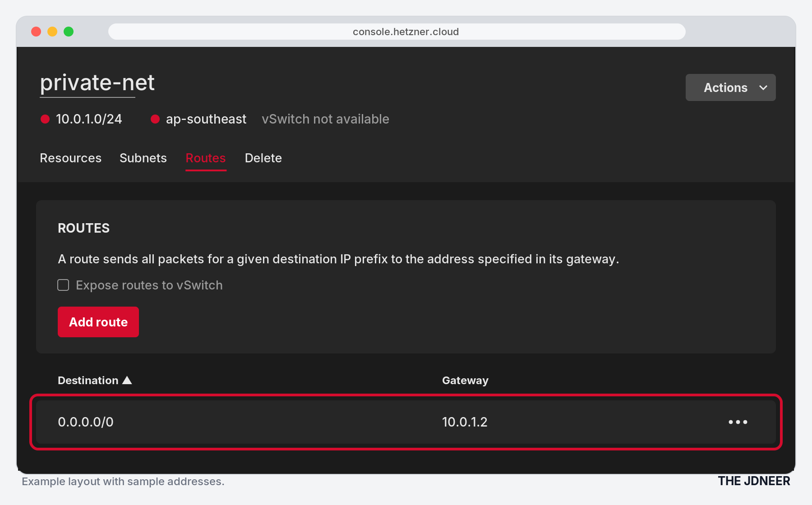The width and height of the screenshot is (812, 505).
Task: Click the Add route button
Action: coord(98,322)
